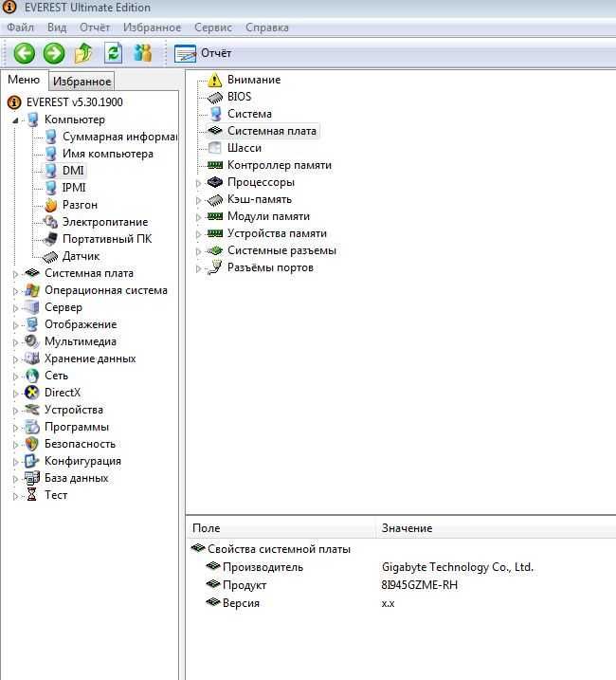
Task: Click the Портативный ПК laptop icon
Action: [51, 239]
